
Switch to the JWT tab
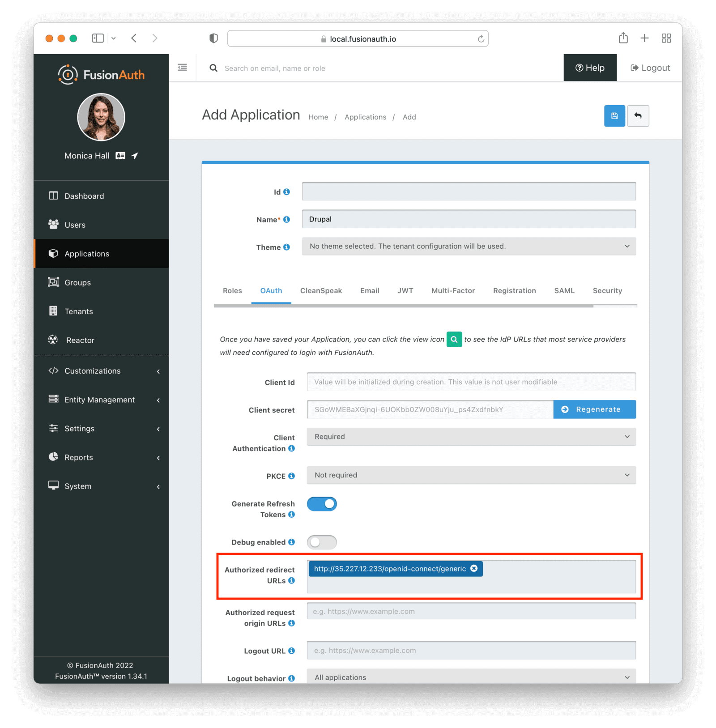(x=405, y=290)
